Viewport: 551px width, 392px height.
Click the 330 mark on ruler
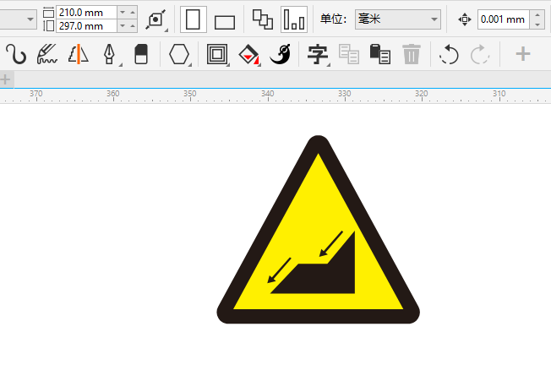[x=345, y=94]
